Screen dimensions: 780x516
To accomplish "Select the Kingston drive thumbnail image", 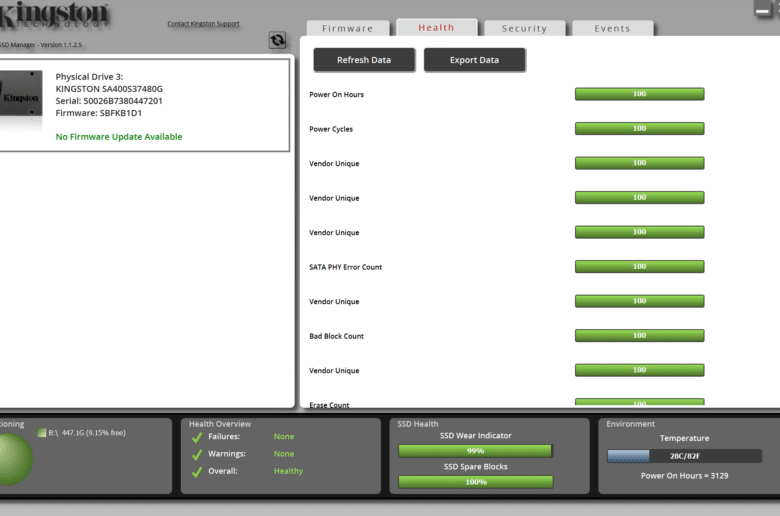I will [x=21, y=93].
